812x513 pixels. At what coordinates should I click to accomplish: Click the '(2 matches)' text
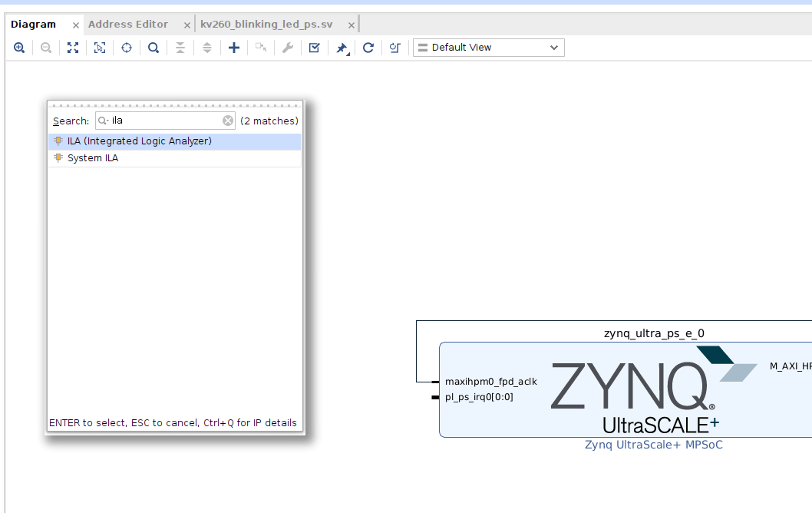269,121
